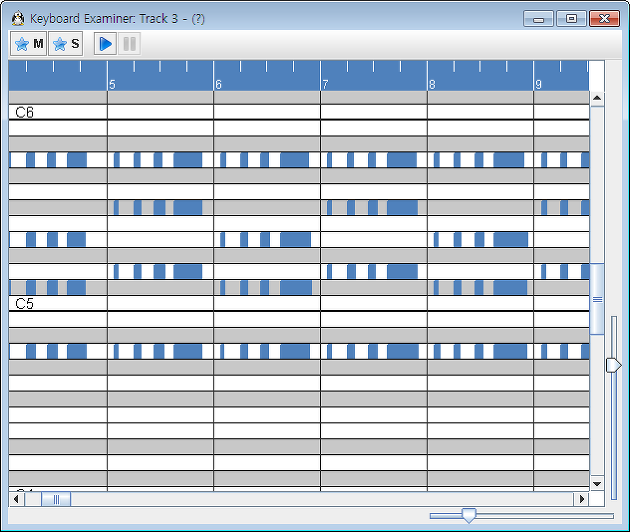Click the horizontal zoom slider handle
Screen dimensions: 630x532
click(x=468, y=515)
